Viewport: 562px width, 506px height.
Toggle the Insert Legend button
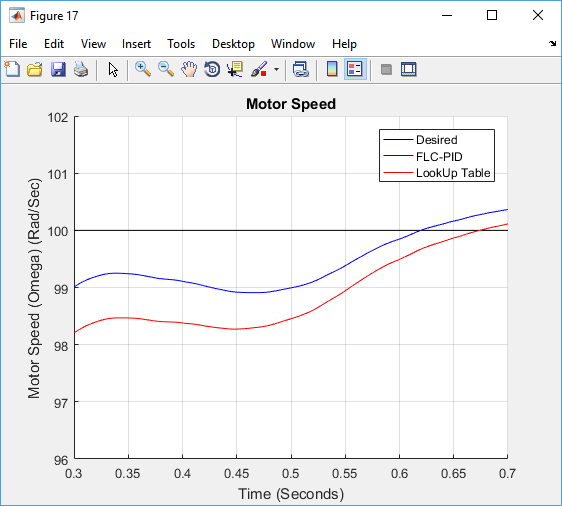[355, 69]
